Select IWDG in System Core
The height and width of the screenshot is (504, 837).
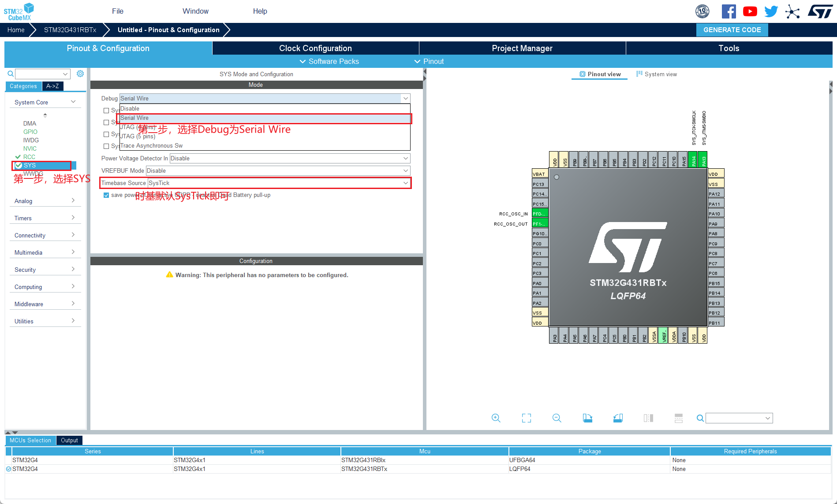pos(31,140)
